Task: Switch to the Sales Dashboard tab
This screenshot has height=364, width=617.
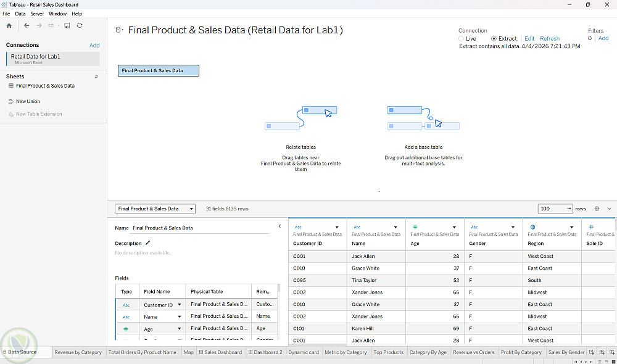Action: pyautogui.click(x=220, y=352)
